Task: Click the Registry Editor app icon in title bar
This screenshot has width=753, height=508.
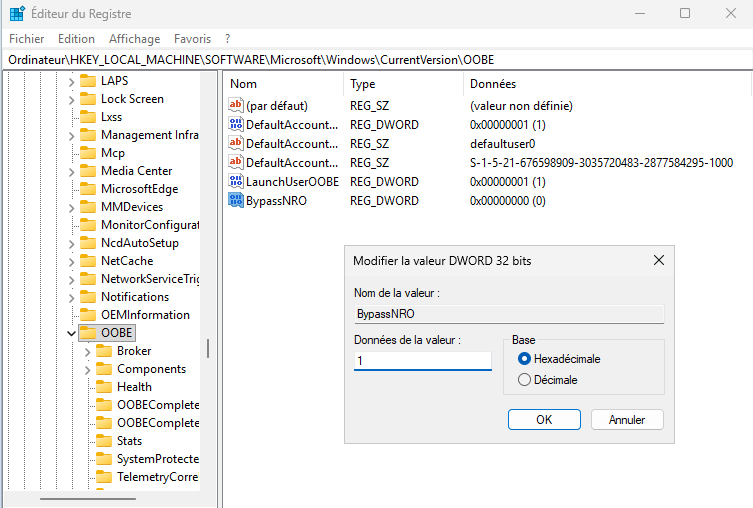Action: pyautogui.click(x=17, y=13)
